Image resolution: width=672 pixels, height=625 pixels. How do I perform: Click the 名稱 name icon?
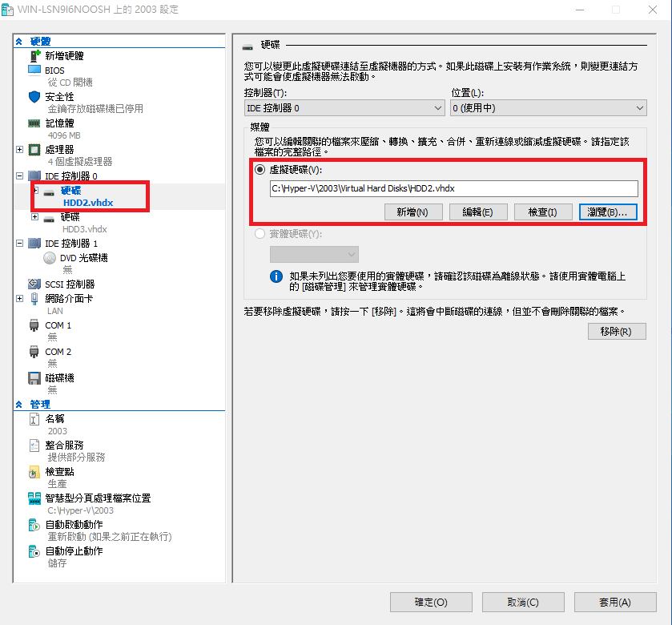point(34,419)
